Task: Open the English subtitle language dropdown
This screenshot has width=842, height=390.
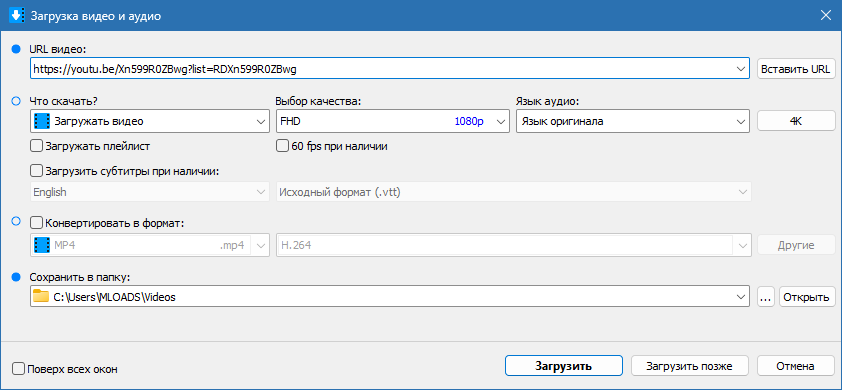Action: 149,192
